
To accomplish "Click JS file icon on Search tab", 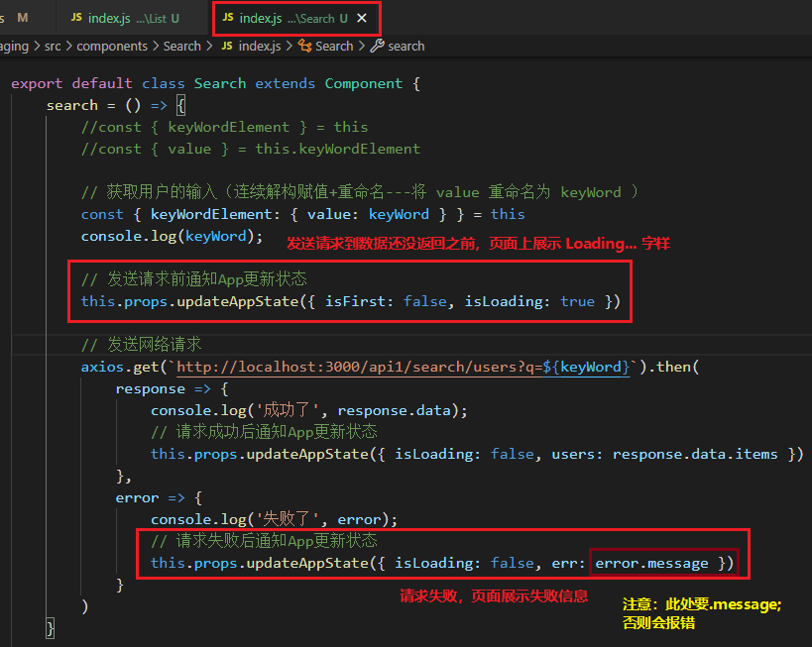I will [228, 18].
